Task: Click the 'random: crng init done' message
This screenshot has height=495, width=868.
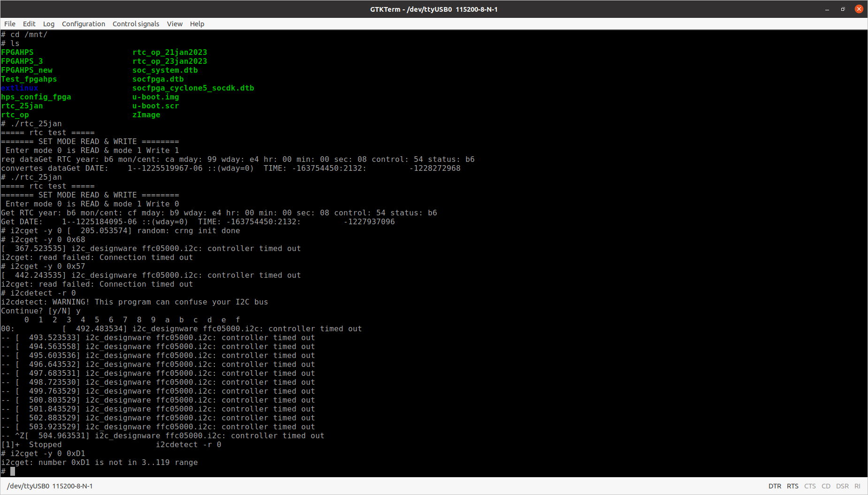Action: point(189,231)
